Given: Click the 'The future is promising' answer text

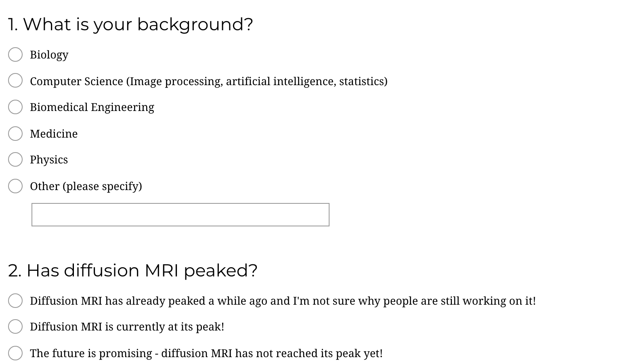Looking at the screenshot, I should click(x=206, y=354).
